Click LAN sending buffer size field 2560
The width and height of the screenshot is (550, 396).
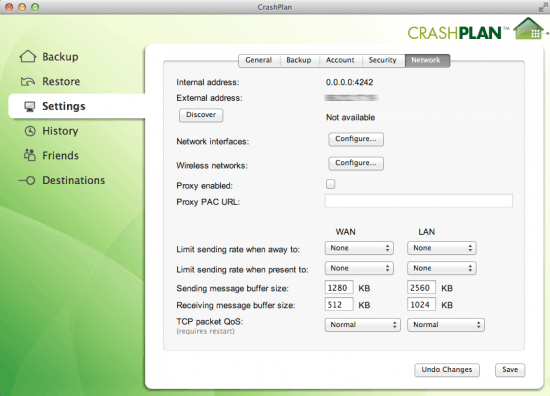(x=421, y=288)
